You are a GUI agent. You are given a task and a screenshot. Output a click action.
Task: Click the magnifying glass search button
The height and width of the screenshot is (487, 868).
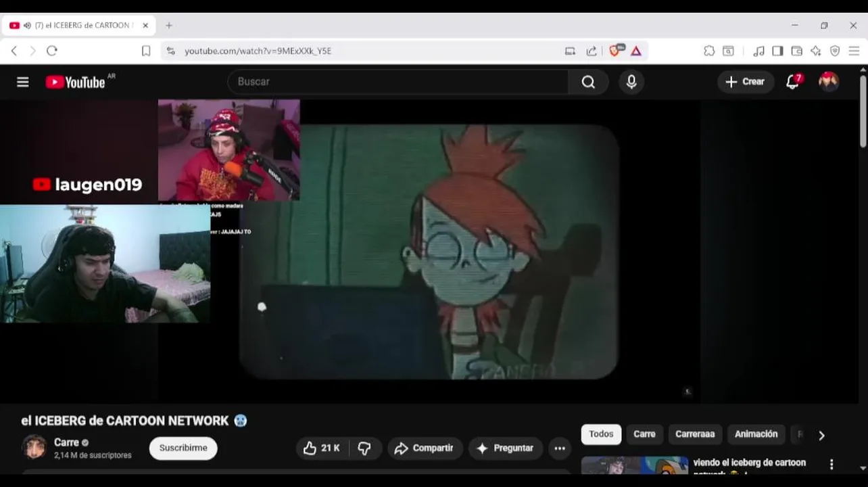[x=588, y=82]
